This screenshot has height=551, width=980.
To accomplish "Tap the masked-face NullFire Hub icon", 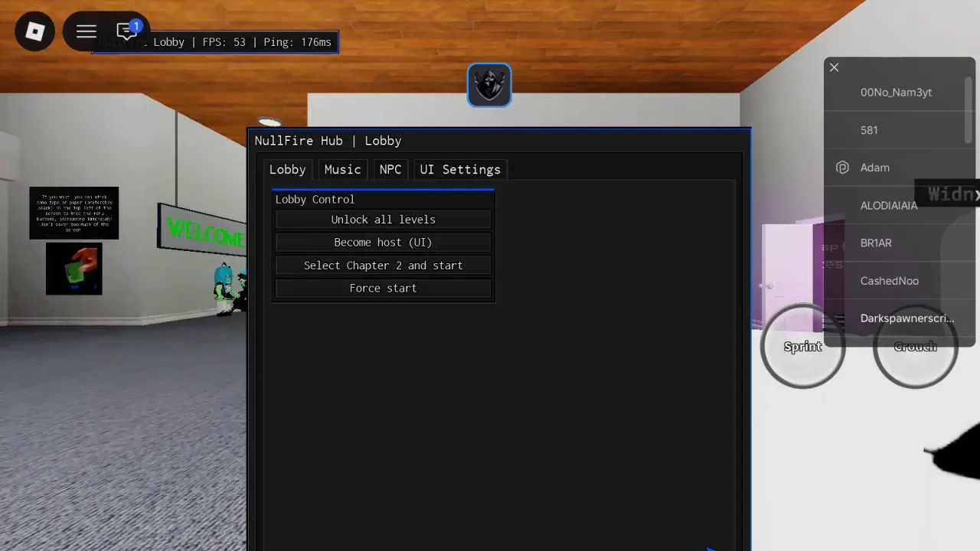I will 489,85.
